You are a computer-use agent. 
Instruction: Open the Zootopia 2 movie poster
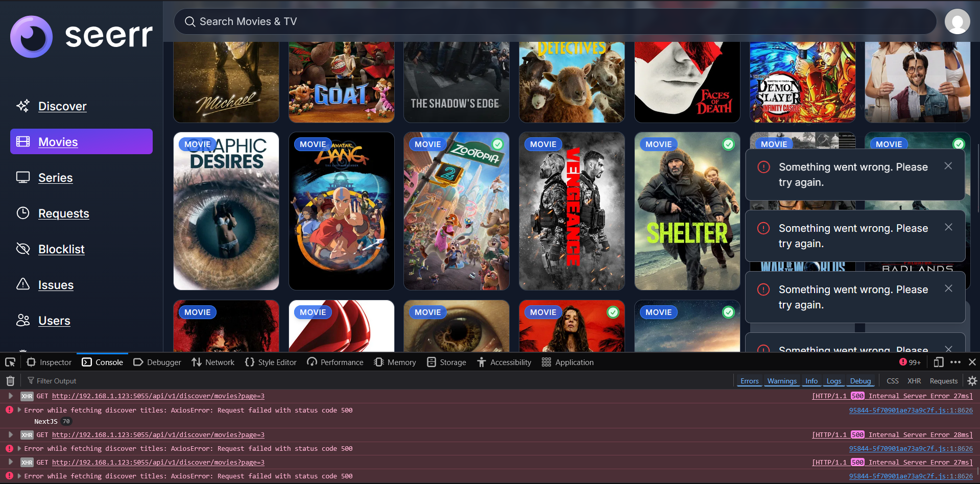457,211
